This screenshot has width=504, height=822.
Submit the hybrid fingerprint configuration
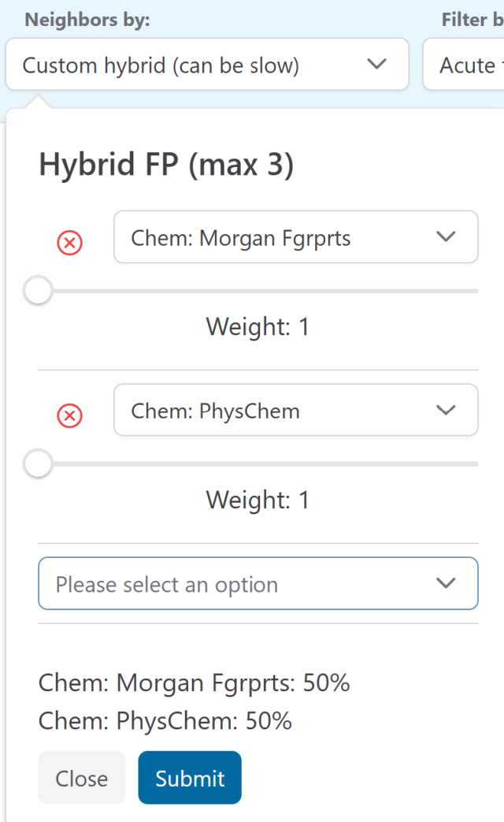coord(189,777)
